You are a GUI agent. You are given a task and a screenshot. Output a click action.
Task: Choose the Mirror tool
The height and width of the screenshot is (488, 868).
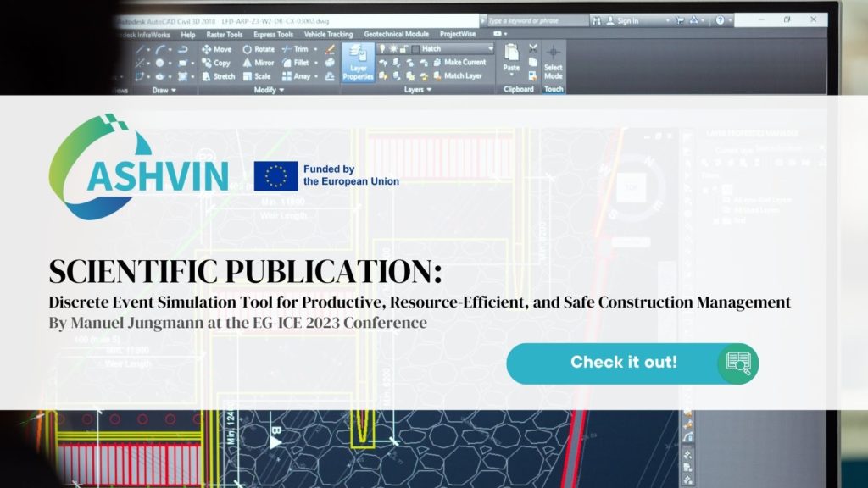(259, 63)
